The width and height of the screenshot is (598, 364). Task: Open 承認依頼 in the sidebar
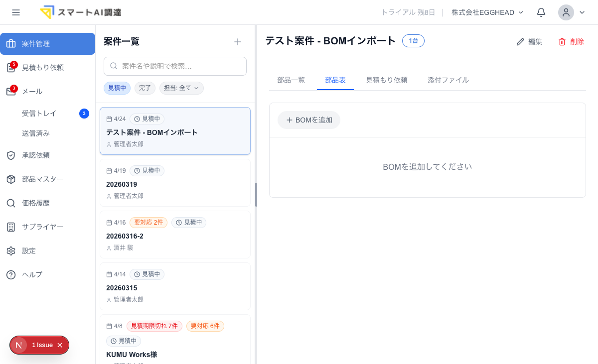(47, 155)
